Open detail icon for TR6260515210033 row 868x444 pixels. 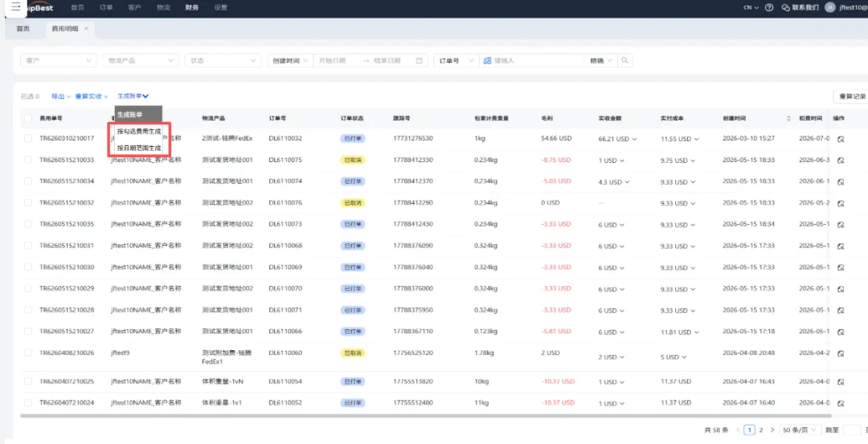pos(841,161)
